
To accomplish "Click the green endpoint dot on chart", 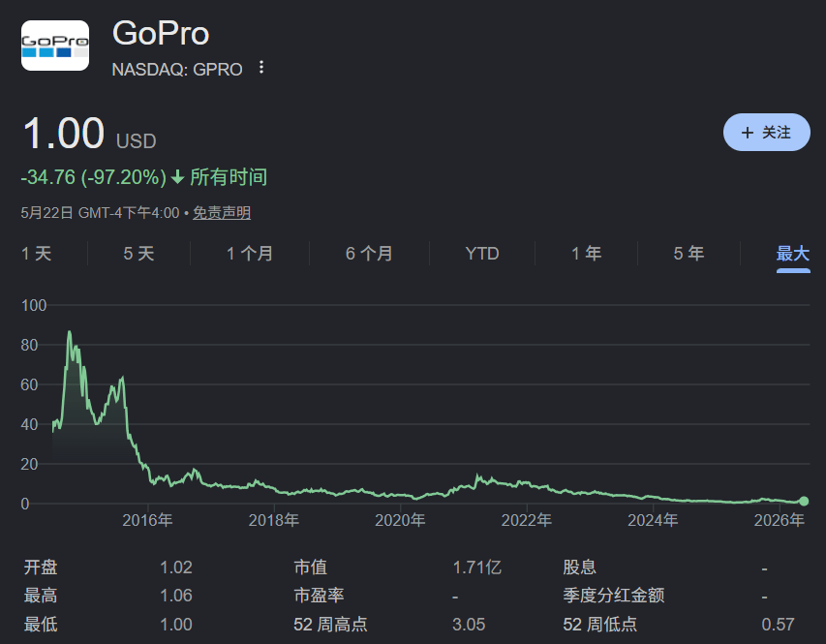I will pyautogui.click(x=804, y=501).
